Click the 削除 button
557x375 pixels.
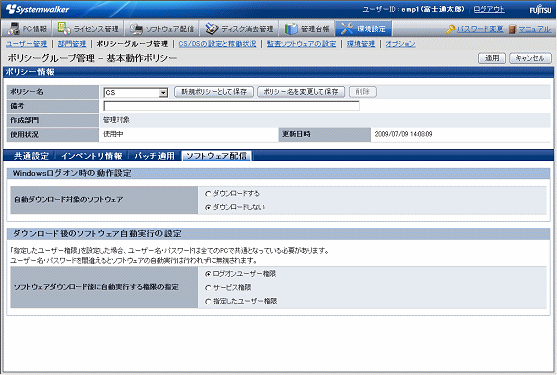pyautogui.click(x=363, y=92)
